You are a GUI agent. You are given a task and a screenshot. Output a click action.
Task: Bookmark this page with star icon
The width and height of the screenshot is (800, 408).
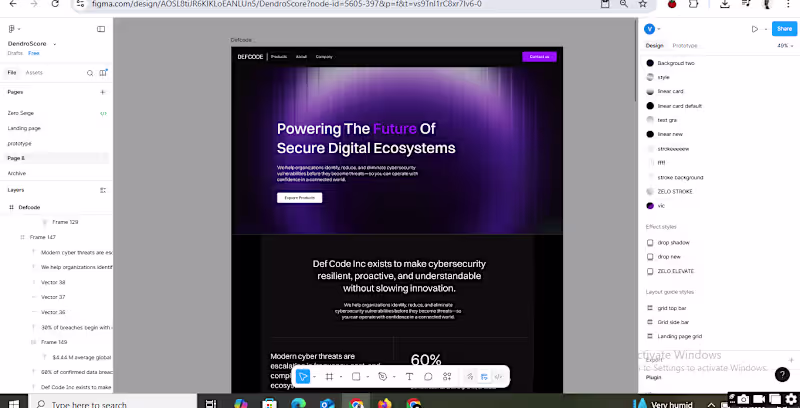click(x=643, y=4)
